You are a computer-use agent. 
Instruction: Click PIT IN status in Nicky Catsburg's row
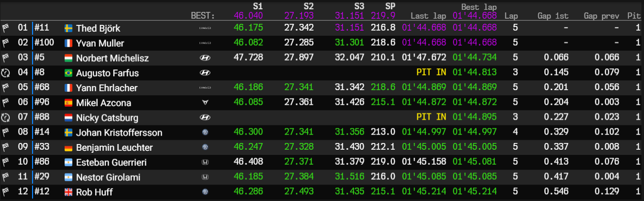pos(431,118)
